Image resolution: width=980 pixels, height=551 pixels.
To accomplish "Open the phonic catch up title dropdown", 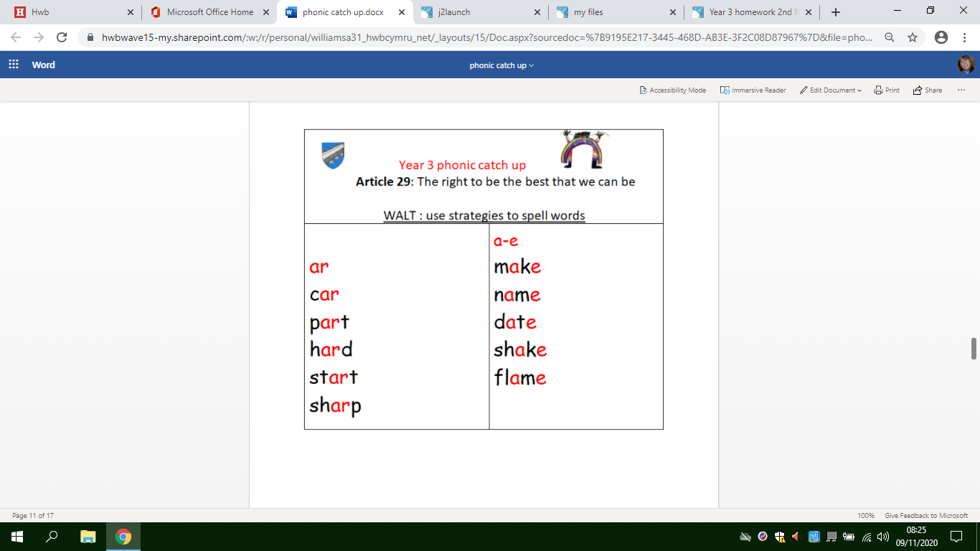I will coord(501,65).
